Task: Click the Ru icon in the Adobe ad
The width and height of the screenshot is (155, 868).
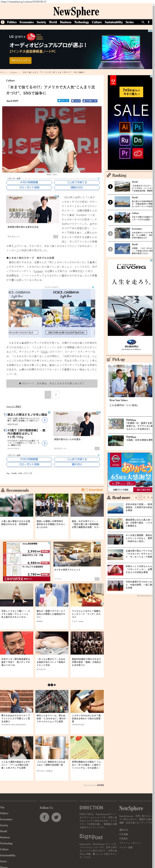Action: tap(125, 140)
